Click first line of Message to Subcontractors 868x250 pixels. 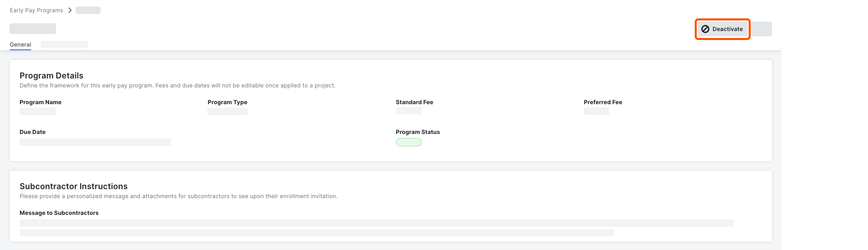[376, 223]
